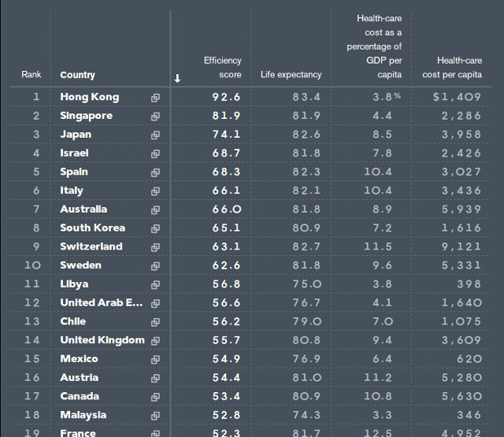Screen dimensions: 504x437
Task: Click the sort arrow in the header
Action: pyautogui.click(x=178, y=78)
